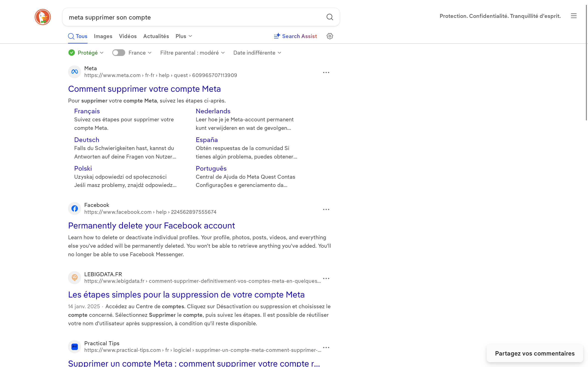Open the Date indifférente dropdown
Image resolution: width=588 pixels, height=367 pixels.
(x=257, y=53)
